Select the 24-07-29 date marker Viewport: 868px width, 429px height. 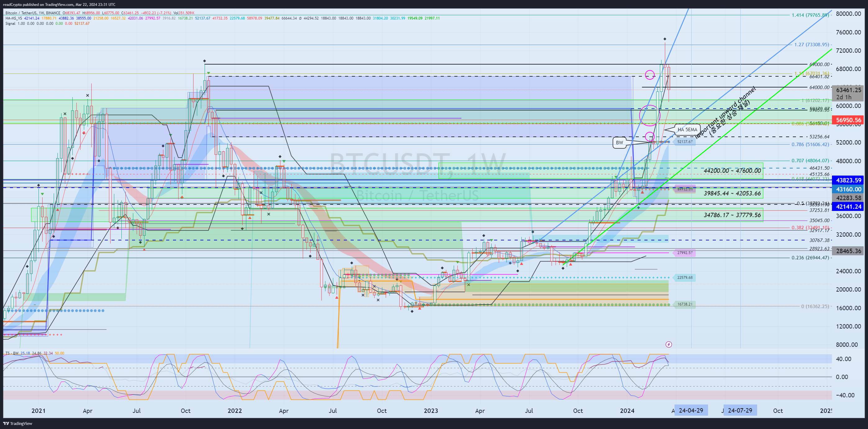[x=740, y=410]
